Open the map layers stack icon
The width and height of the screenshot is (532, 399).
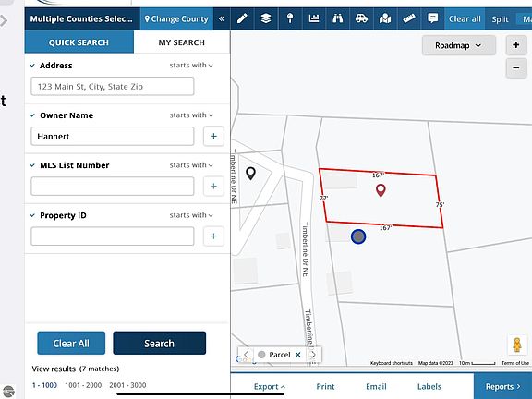tap(266, 18)
